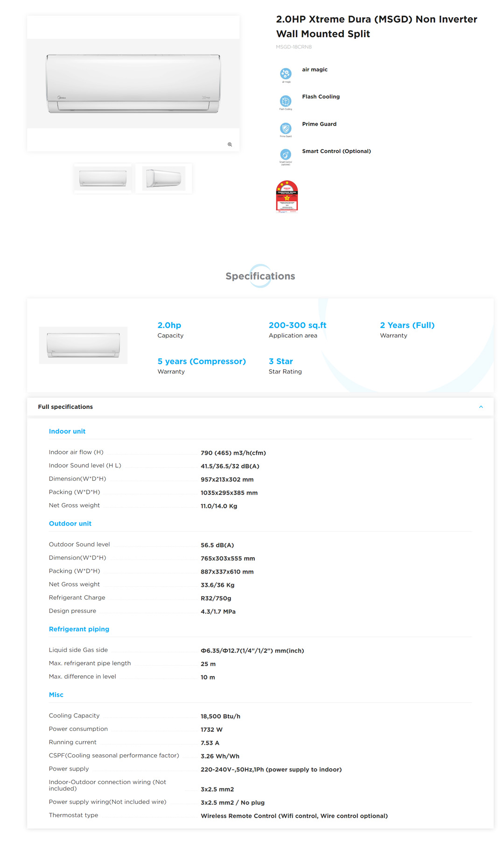Click the Smart Control (Optional) icon
Viewport: 504px width, 842px height.
coord(286,155)
